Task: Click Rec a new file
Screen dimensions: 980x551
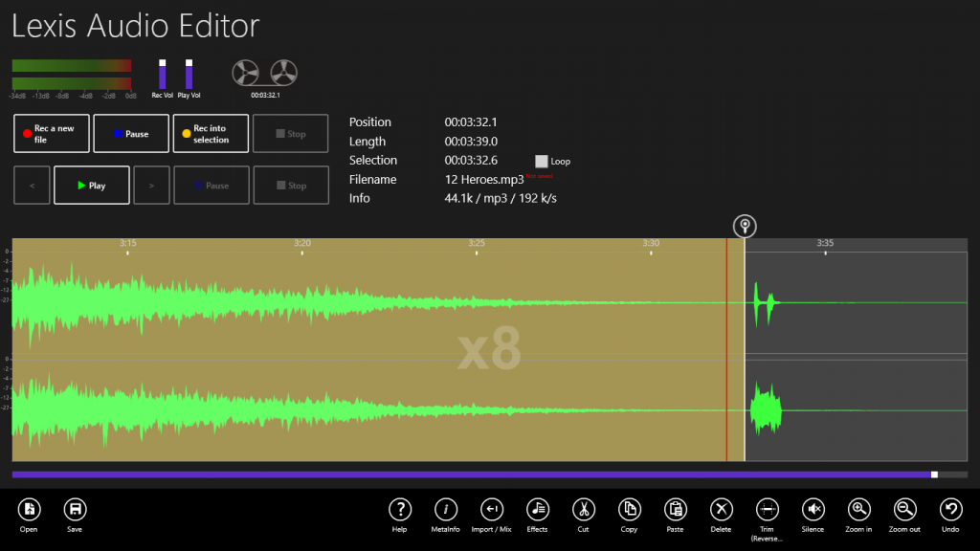Action: click(51, 133)
